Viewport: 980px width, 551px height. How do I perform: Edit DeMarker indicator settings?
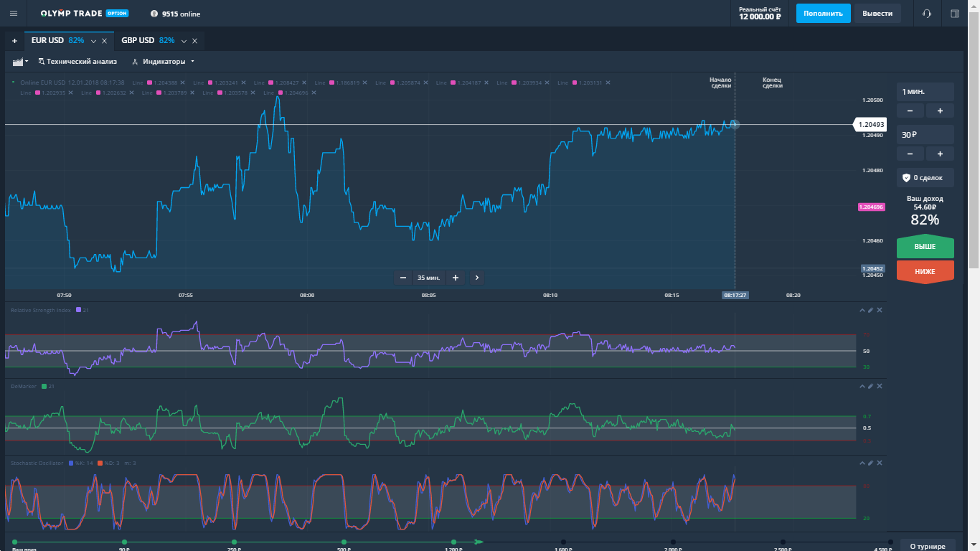point(871,386)
